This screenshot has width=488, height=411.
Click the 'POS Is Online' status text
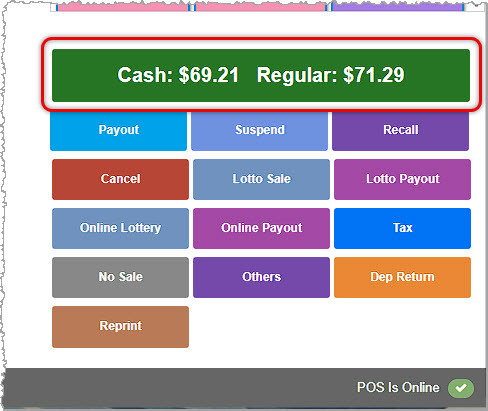tap(398, 388)
